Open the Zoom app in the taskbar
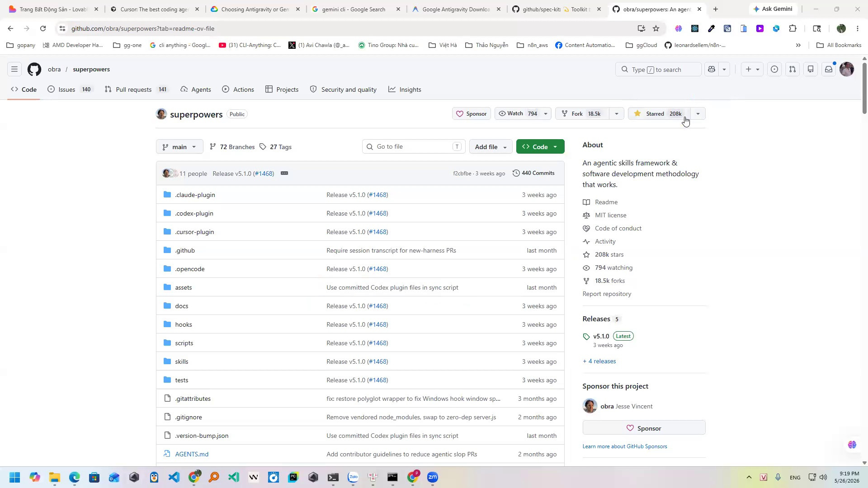This screenshot has width=868, height=488. coord(433,477)
